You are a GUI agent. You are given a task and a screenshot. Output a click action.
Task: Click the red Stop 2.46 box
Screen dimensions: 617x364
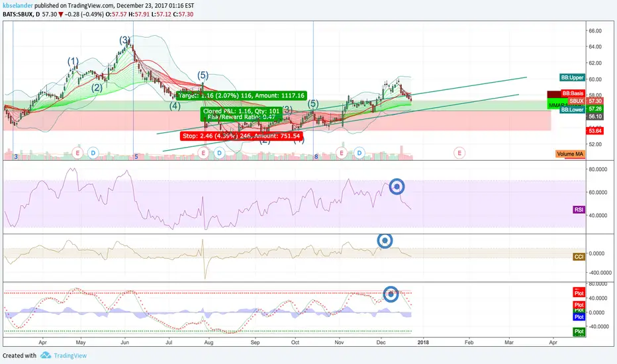[x=241, y=136]
